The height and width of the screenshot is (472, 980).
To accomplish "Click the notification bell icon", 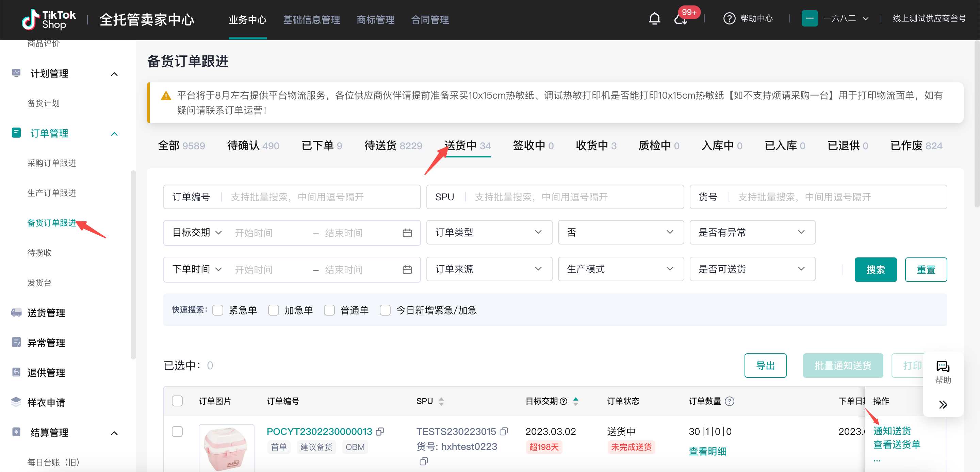I will pyautogui.click(x=654, y=19).
